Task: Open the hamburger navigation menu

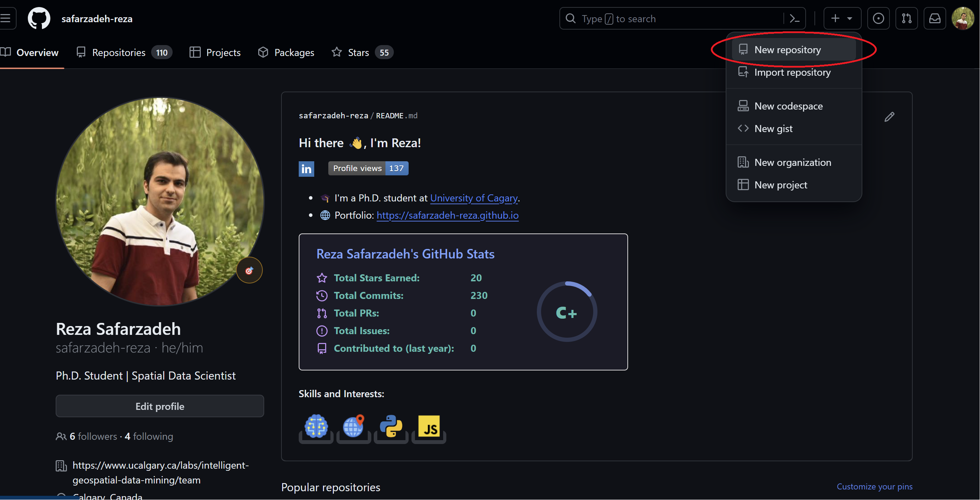Action: click(6, 18)
